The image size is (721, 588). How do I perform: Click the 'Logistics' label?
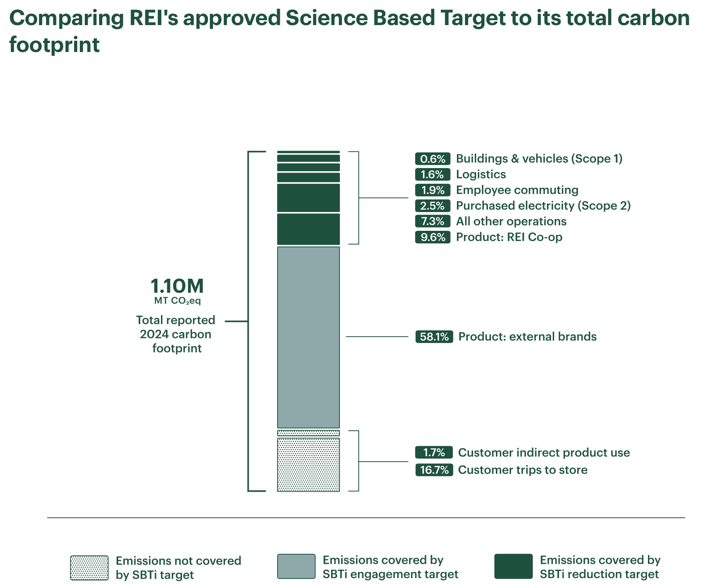click(x=481, y=174)
